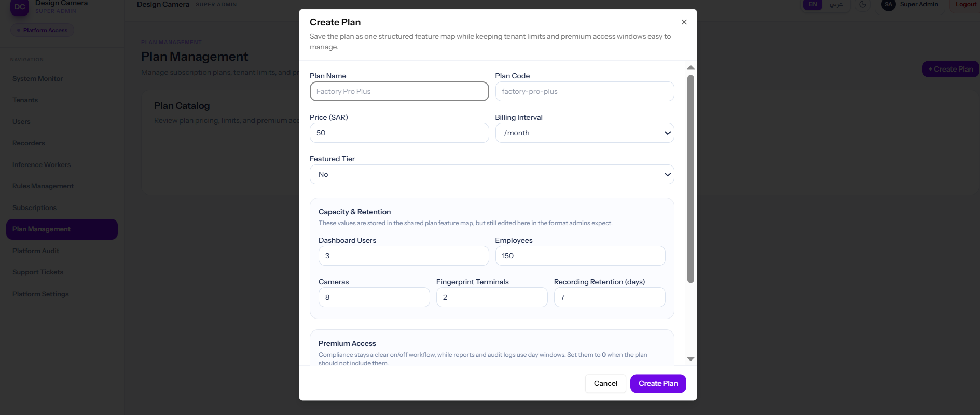Click scrollbar down arrow in dialog
The height and width of the screenshot is (415, 980).
[691, 359]
